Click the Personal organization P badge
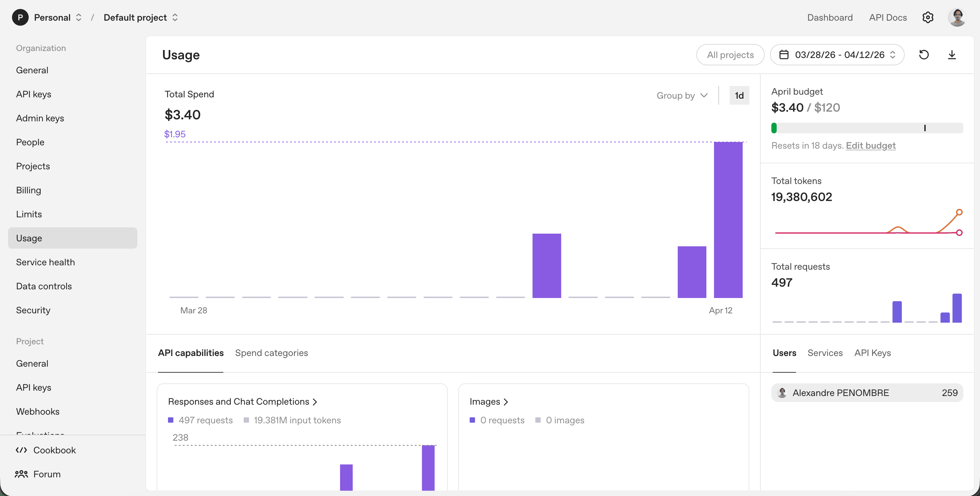Image resolution: width=980 pixels, height=496 pixels. pyautogui.click(x=20, y=17)
